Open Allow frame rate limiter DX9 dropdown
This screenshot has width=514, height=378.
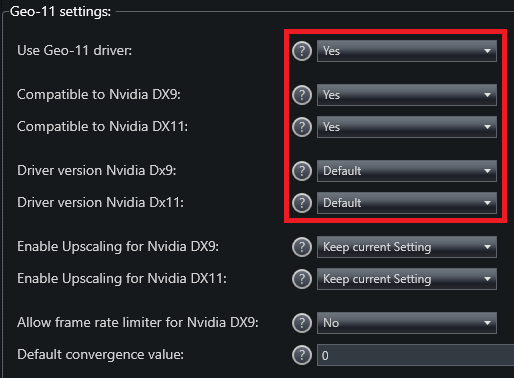click(407, 323)
